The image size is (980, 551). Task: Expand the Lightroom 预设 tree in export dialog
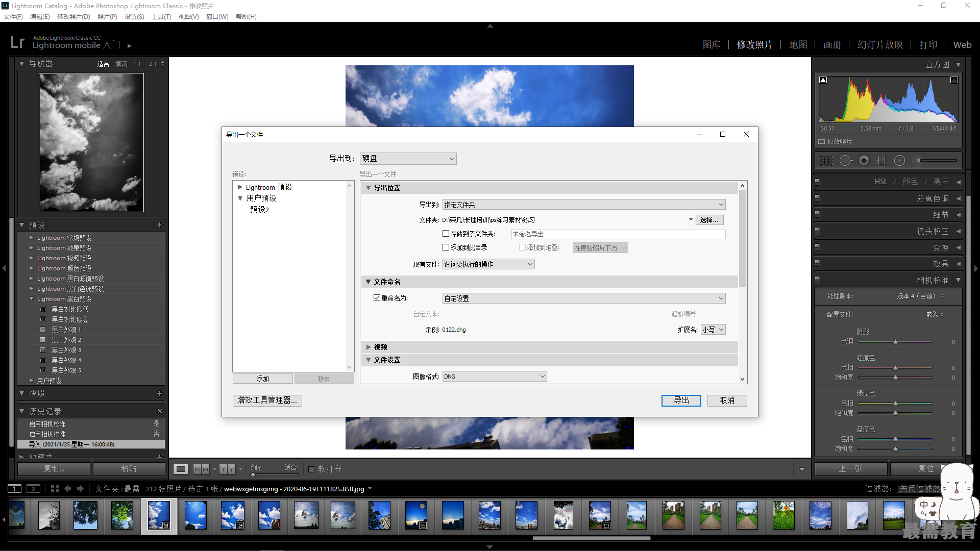(240, 187)
